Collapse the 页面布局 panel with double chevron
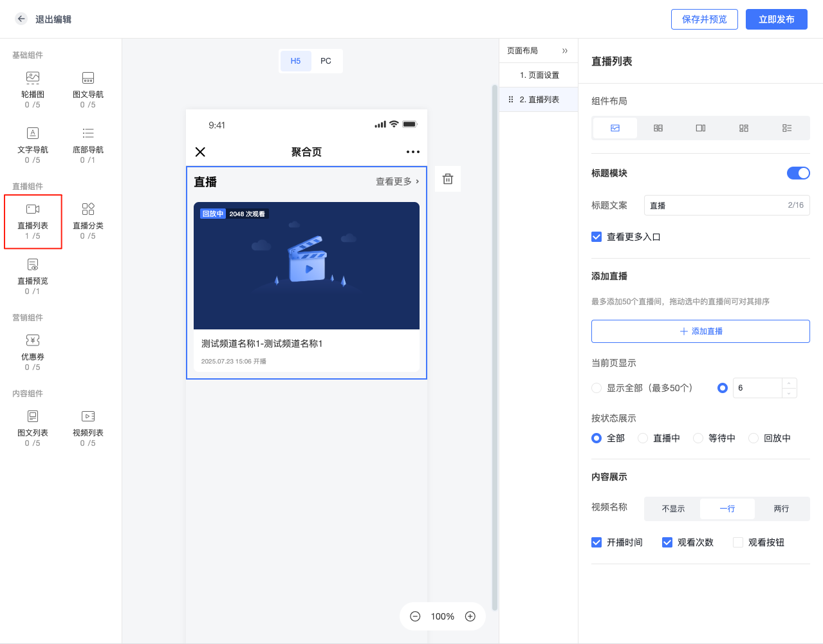Image resolution: width=823 pixels, height=644 pixels. (x=565, y=51)
